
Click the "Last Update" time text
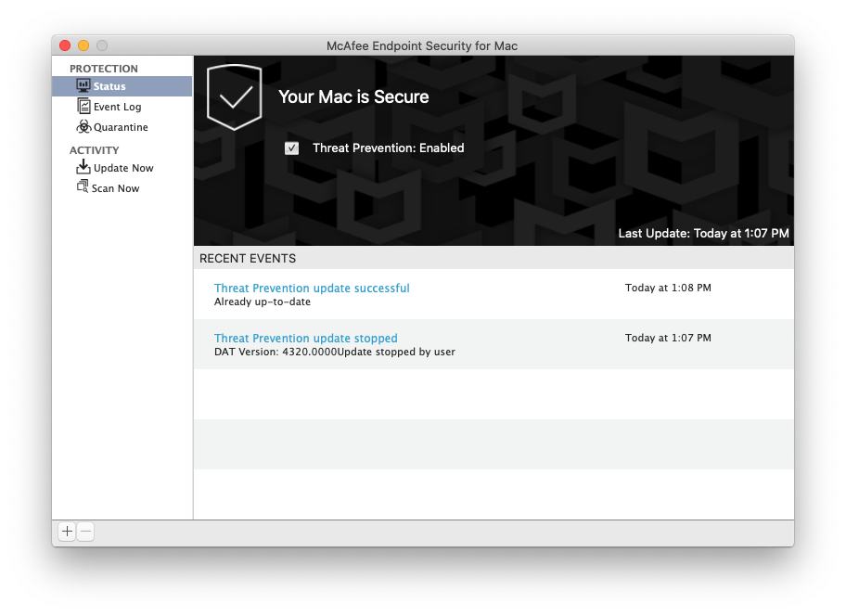tap(703, 234)
